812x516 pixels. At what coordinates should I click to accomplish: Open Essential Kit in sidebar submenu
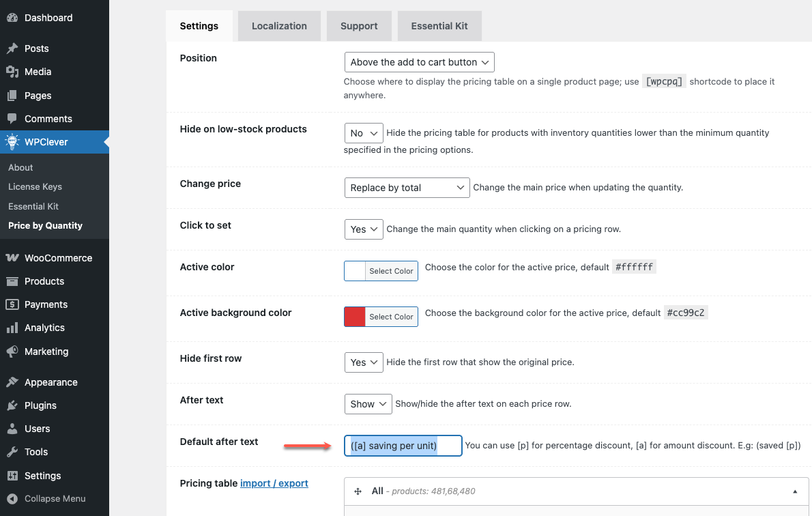[x=33, y=206]
